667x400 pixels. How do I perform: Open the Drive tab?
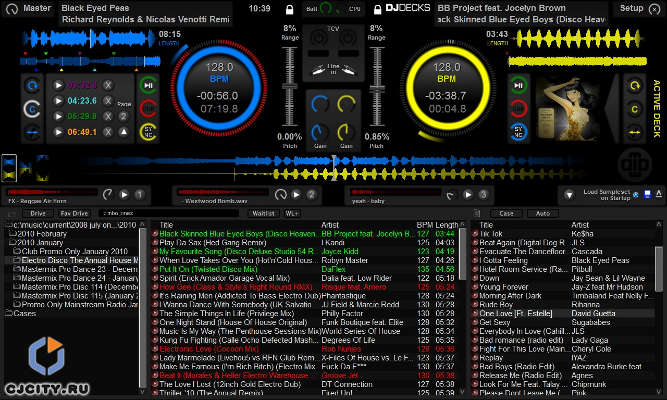38,213
